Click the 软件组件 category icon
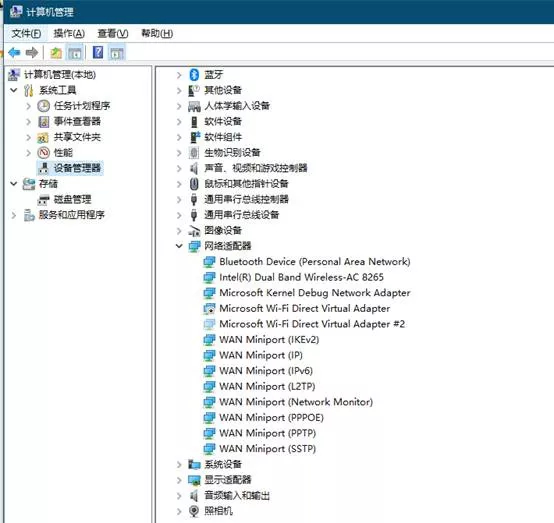The image size is (554, 523). pos(195,137)
